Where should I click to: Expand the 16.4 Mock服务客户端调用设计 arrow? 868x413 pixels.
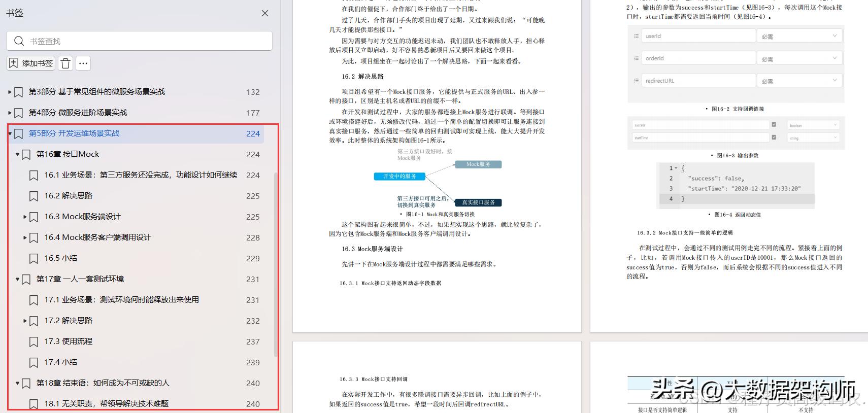[x=25, y=237]
